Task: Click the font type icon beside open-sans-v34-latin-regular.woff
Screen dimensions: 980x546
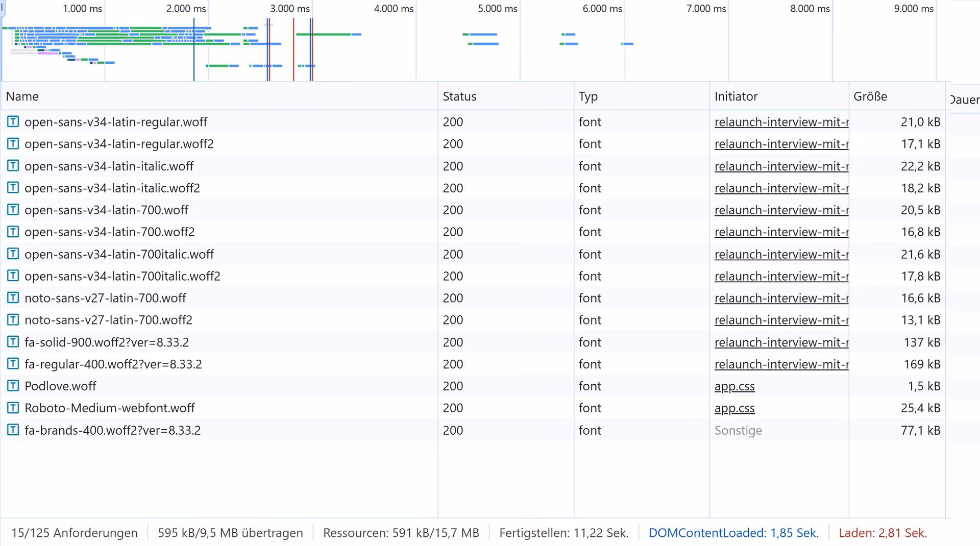Action: pos(12,122)
